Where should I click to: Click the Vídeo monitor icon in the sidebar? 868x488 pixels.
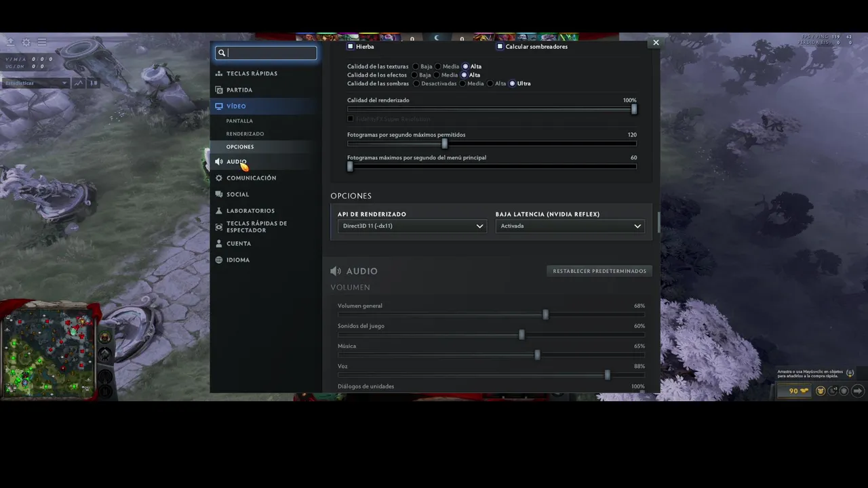(x=219, y=106)
